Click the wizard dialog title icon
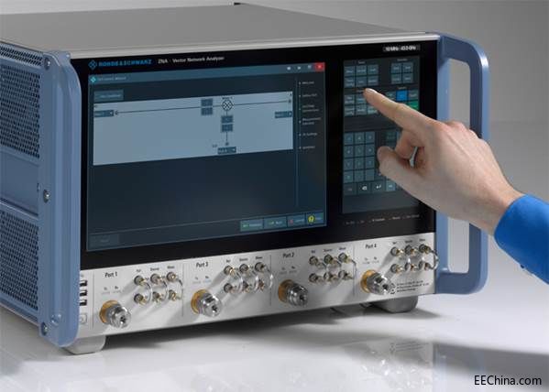This screenshot has width=549, height=392. (x=93, y=80)
